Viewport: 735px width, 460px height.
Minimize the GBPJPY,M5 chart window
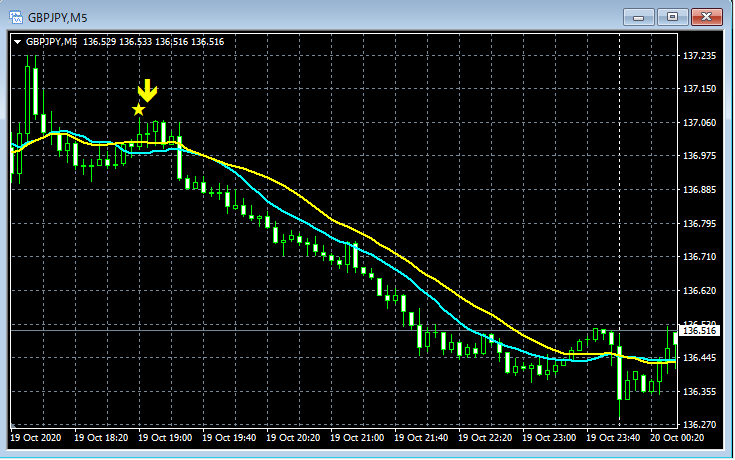click(x=638, y=17)
